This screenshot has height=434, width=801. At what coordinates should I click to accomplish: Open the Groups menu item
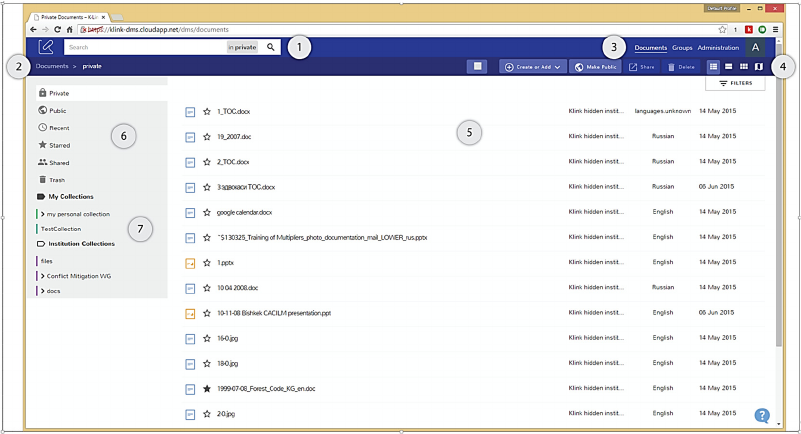682,47
